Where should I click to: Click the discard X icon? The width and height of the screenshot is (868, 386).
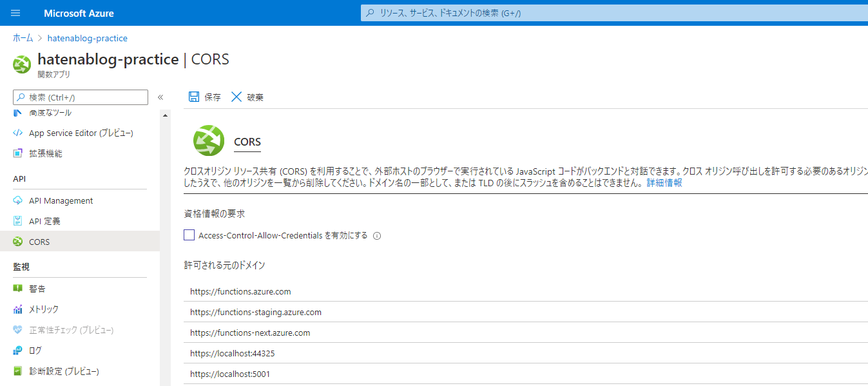coord(236,97)
